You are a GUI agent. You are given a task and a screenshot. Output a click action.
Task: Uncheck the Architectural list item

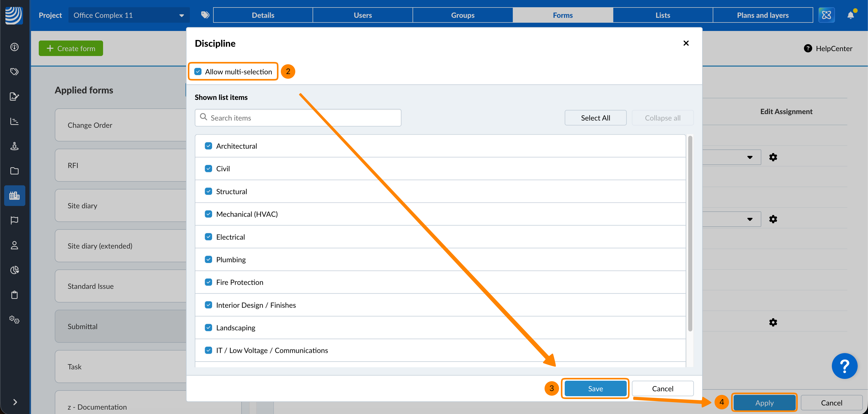point(208,146)
